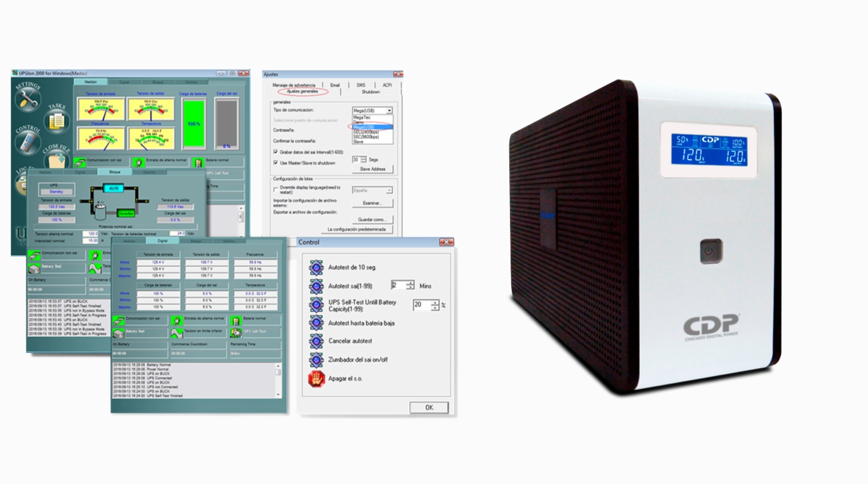Click the green Inverter block in the diagram
The image size is (868, 484).
tap(125, 213)
